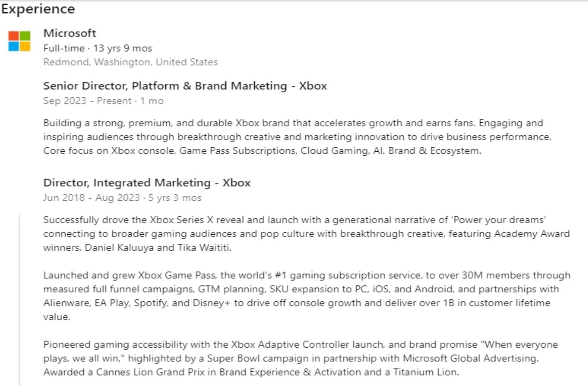Open the Microsoft company name link
Screen dimensions: 588x386
coord(70,33)
